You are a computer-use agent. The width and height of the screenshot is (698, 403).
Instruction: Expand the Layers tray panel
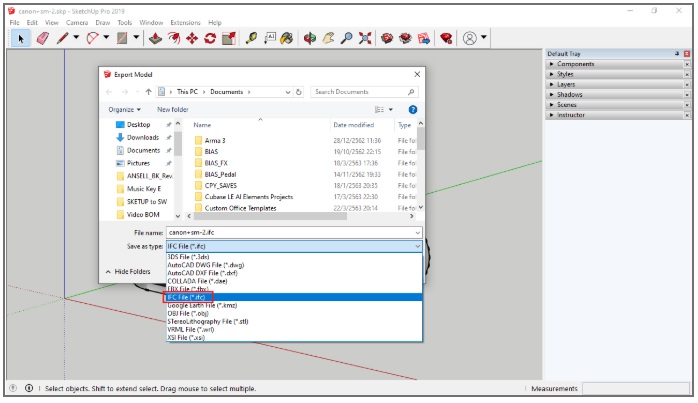566,85
